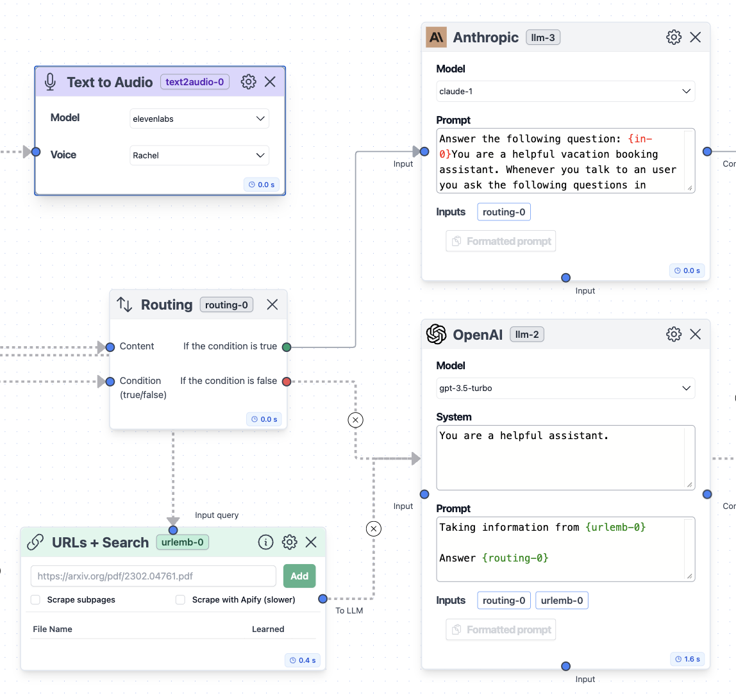736x700 pixels.
Task: Click the File Name column header
Action: [x=53, y=629]
